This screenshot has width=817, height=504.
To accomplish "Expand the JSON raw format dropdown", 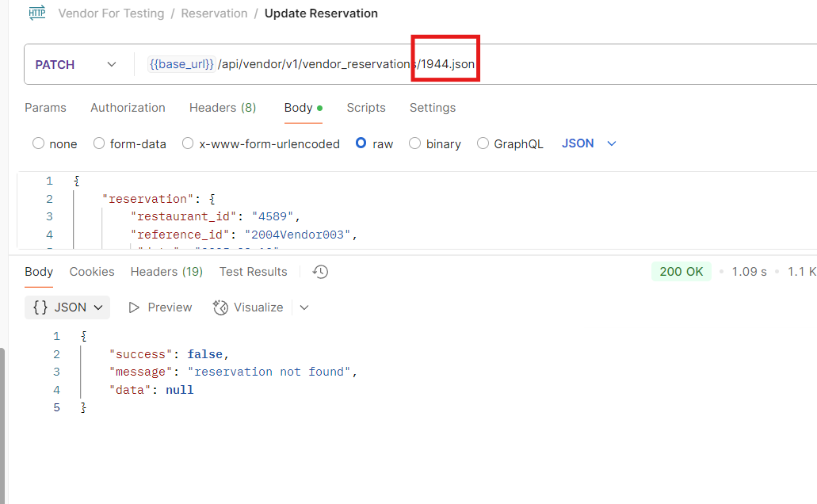I will click(x=589, y=143).
